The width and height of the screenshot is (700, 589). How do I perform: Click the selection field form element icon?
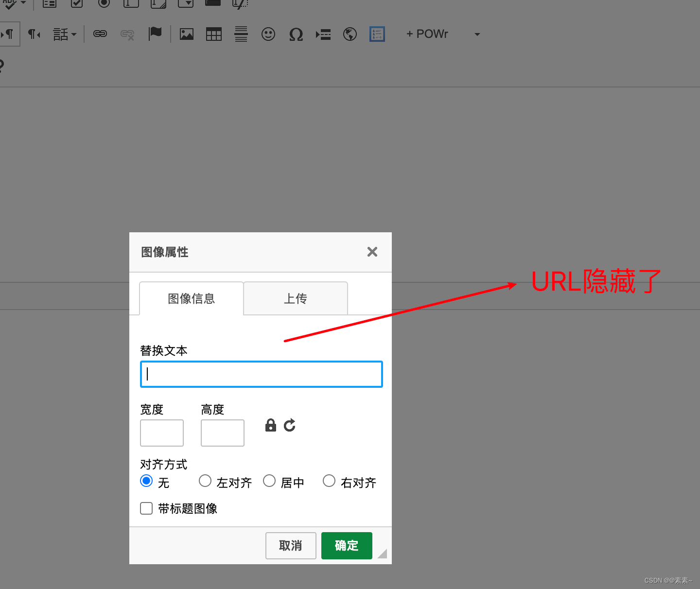pos(186,3)
